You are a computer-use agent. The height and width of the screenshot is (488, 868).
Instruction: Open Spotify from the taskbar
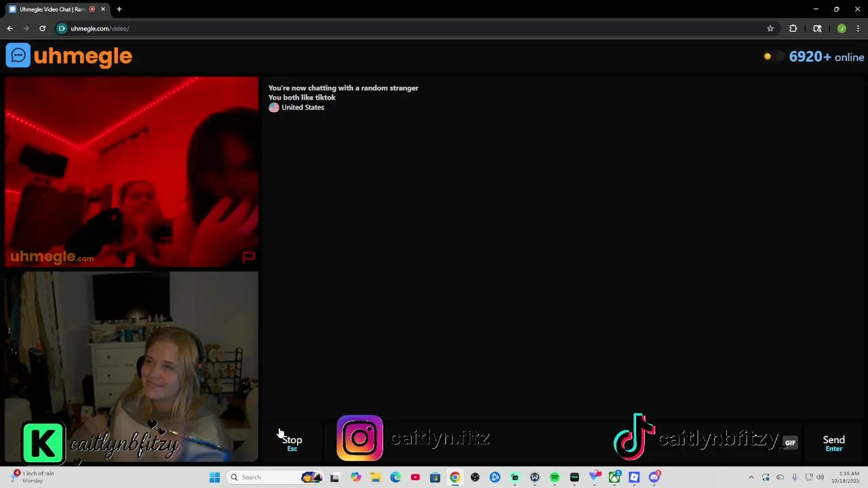point(555,477)
